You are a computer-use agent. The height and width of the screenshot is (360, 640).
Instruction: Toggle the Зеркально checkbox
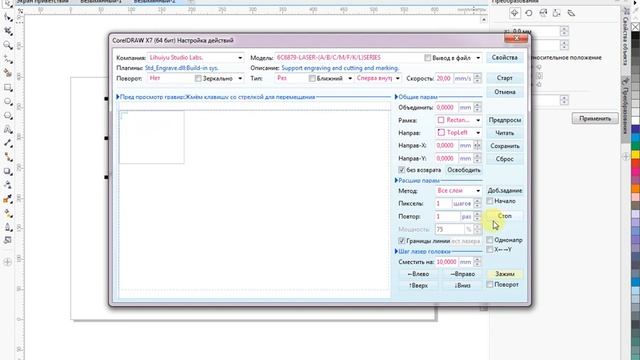click(198, 78)
